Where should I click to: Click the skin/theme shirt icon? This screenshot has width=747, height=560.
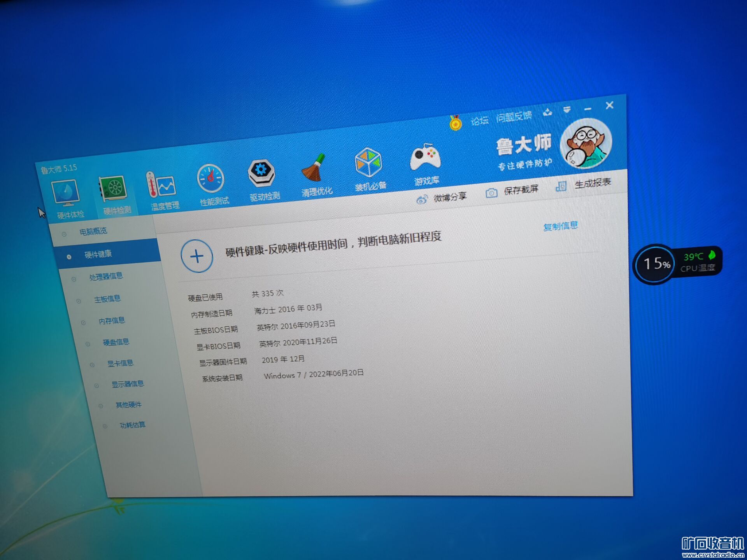[547, 112]
